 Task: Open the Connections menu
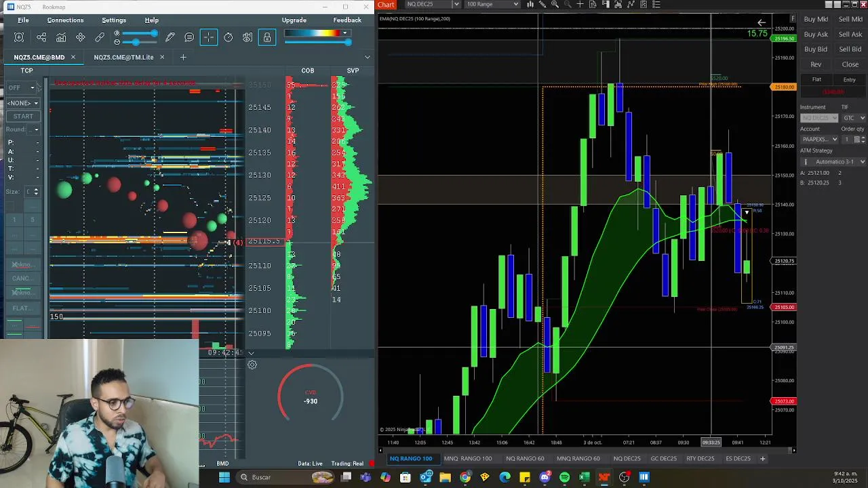[65, 20]
